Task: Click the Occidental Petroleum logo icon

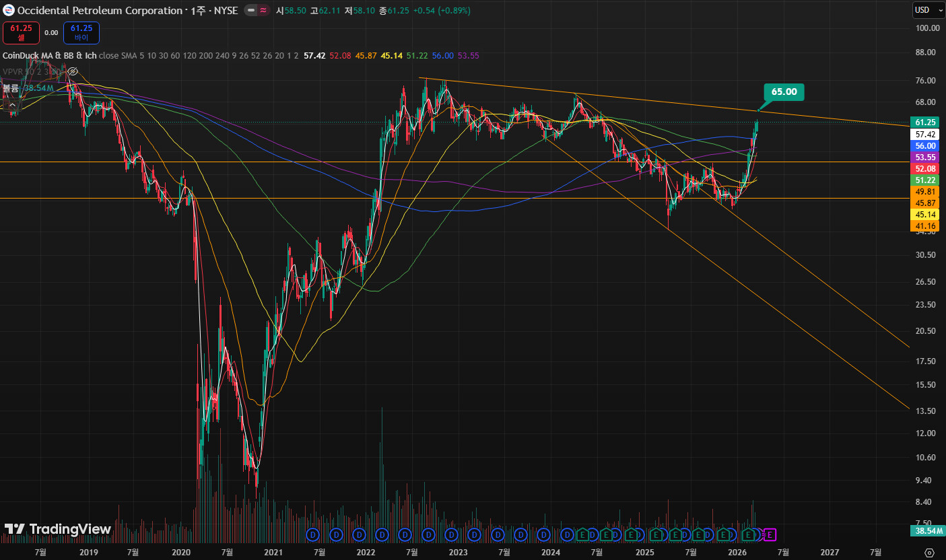Action: tap(9, 11)
